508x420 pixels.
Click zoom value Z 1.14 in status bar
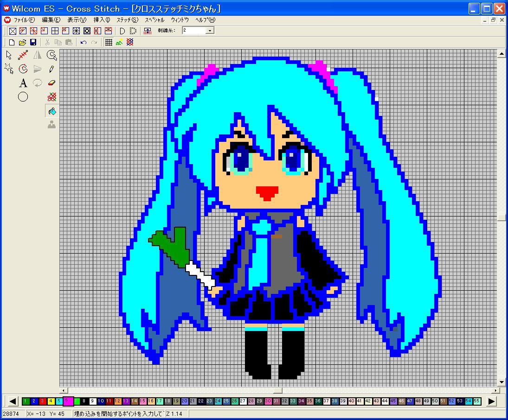[x=174, y=414]
